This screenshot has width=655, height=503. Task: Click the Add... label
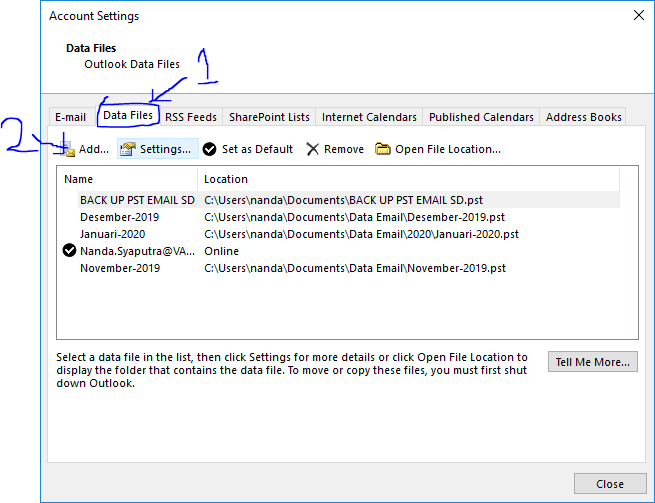pos(94,149)
